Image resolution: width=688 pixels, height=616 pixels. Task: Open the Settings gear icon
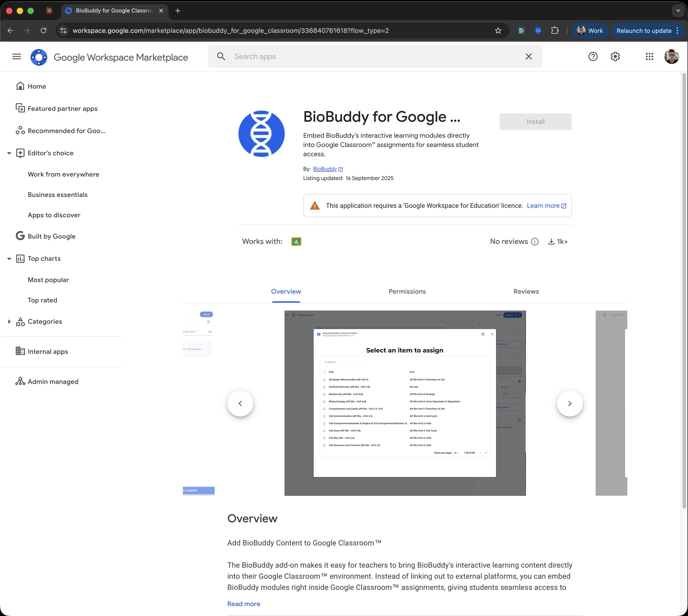[615, 56]
